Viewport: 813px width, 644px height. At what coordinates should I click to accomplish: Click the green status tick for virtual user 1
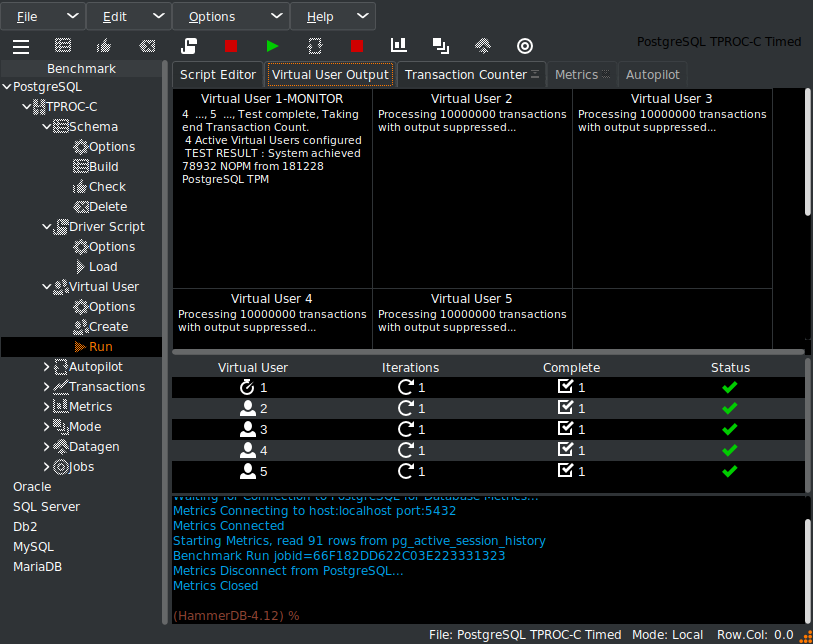coord(730,387)
